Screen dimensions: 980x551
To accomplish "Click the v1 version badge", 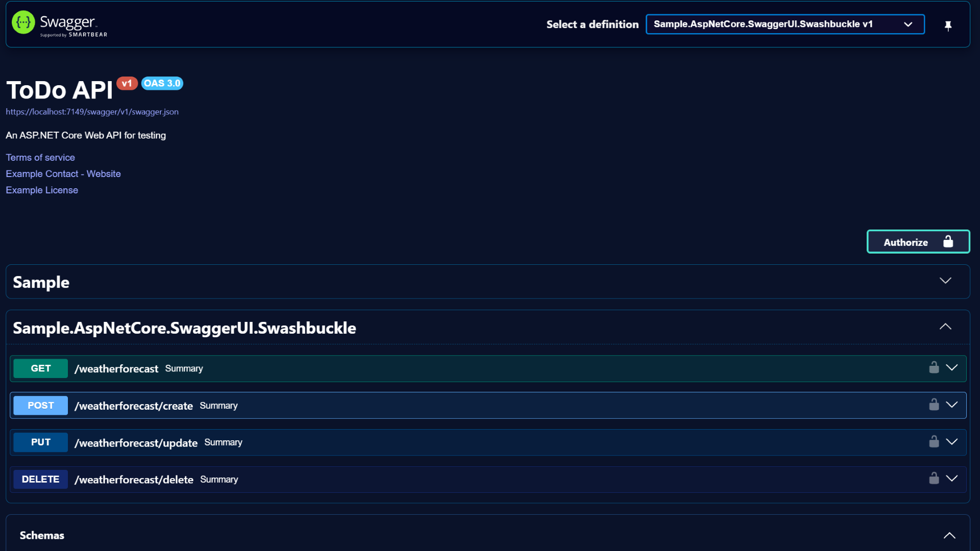I will pos(127,83).
